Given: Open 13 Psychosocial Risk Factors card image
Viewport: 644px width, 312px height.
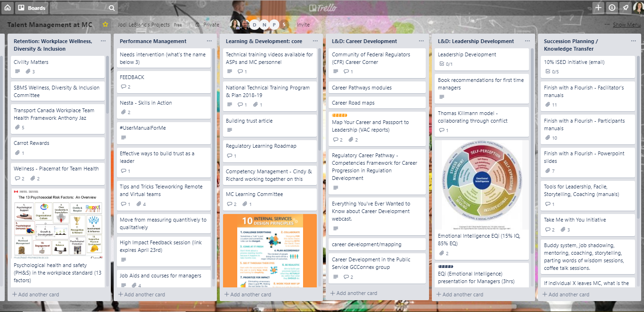Looking at the screenshot, I should tap(58, 223).
